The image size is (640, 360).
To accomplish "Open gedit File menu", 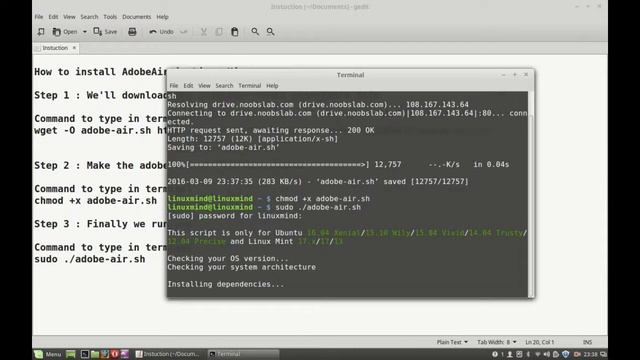I will pos(39,17).
